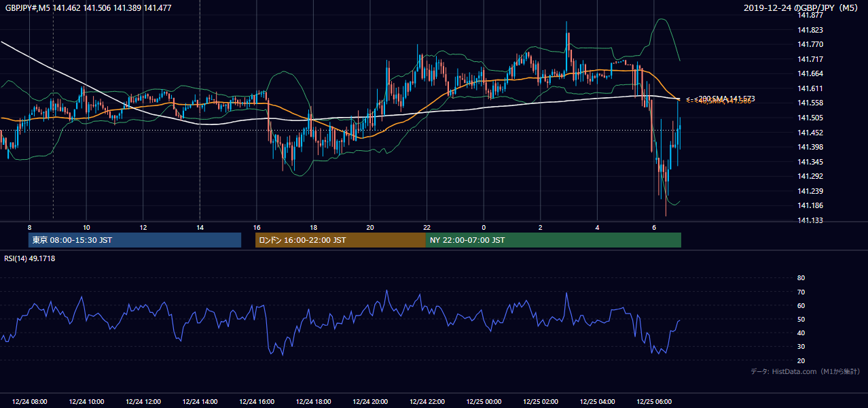Screen dimensions: 868x408
Task: Click price axis label 141.452
Action: point(810,133)
